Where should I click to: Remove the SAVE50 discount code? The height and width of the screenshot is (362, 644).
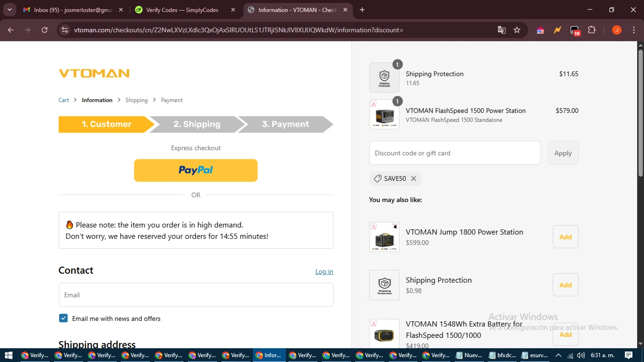[x=413, y=179]
